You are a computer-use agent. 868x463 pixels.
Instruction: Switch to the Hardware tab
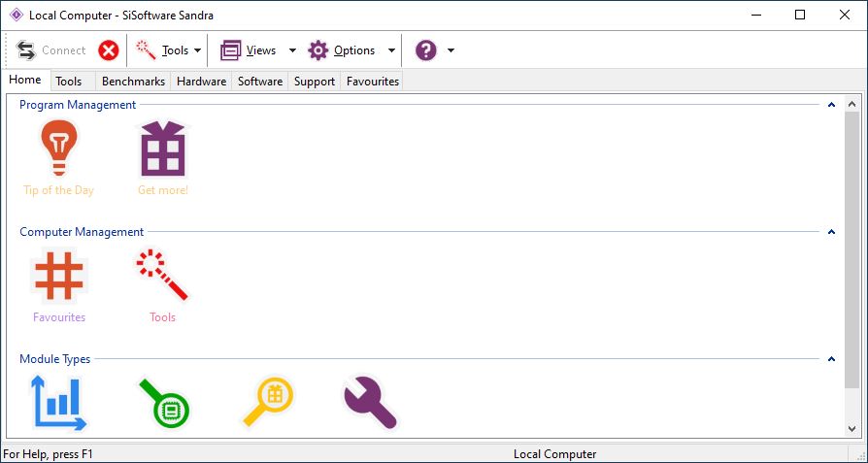(202, 82)
